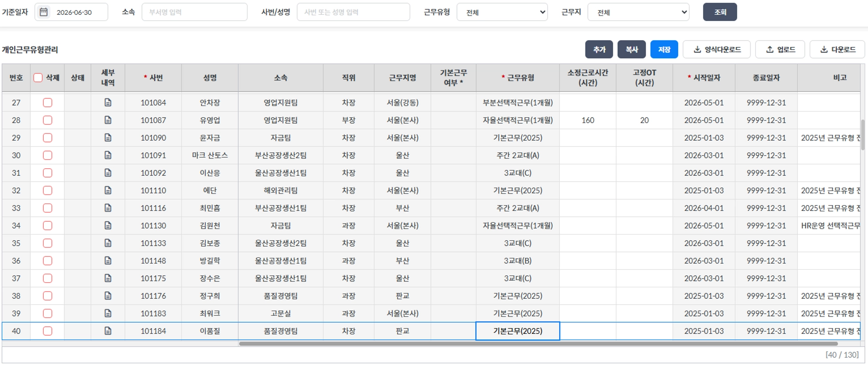868x365 pixels.
Task: Click the 추가 add button
Action: pyautogui.click(x=599, y=49)
